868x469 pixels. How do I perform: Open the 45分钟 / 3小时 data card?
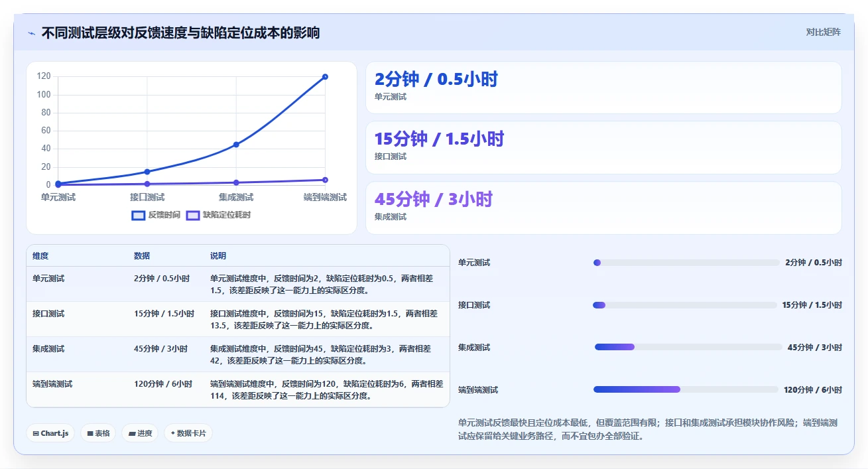(x=603, y=208)
